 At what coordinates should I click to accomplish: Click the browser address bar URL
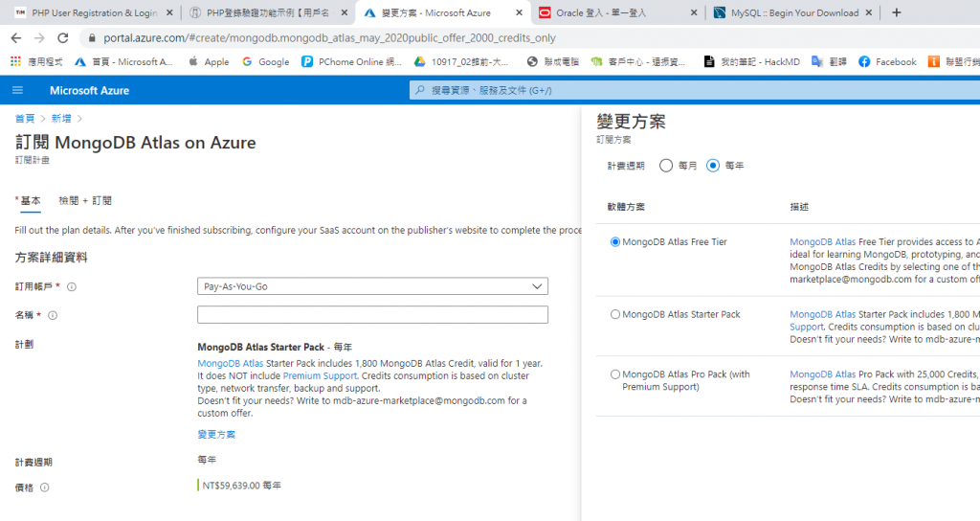pyautogui.click(x=329, y=38)
